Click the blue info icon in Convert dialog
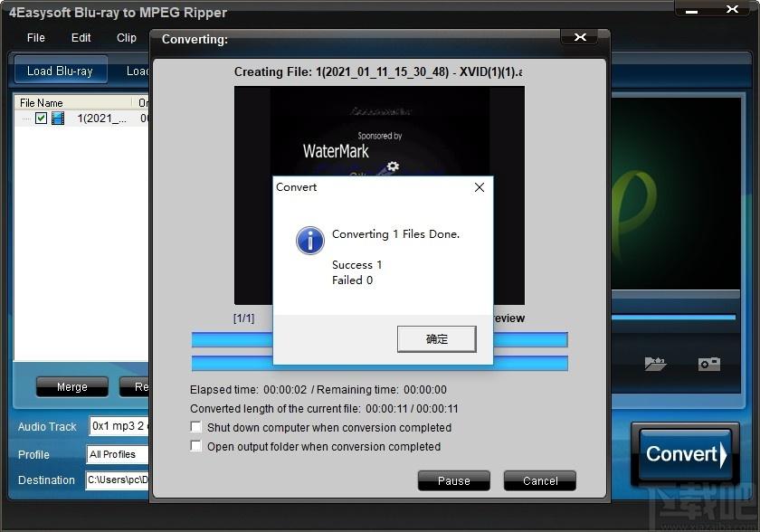Viewport: 760px width, 532px height. coord(310,241)
